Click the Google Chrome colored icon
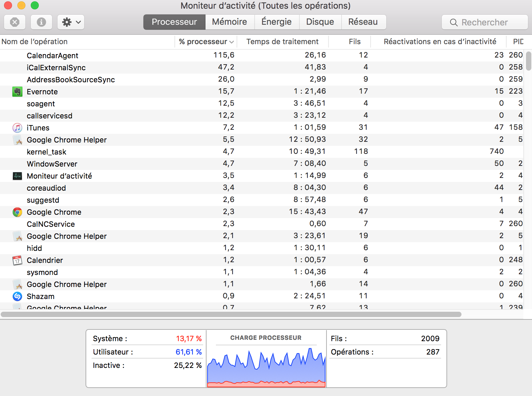Image resolution: width=532 pixels, height=396 pixels. [17, 212]
